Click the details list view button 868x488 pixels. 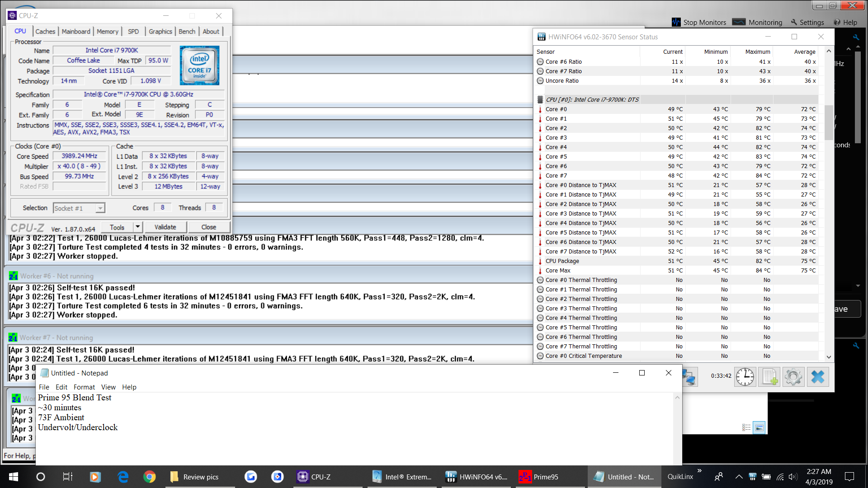click(x=746, y=427)
